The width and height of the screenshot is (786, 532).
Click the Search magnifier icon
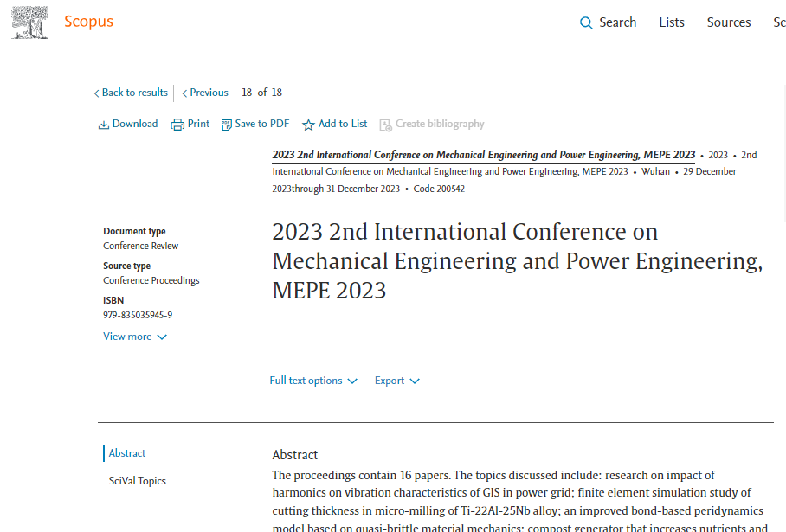[x=586, y=23]
